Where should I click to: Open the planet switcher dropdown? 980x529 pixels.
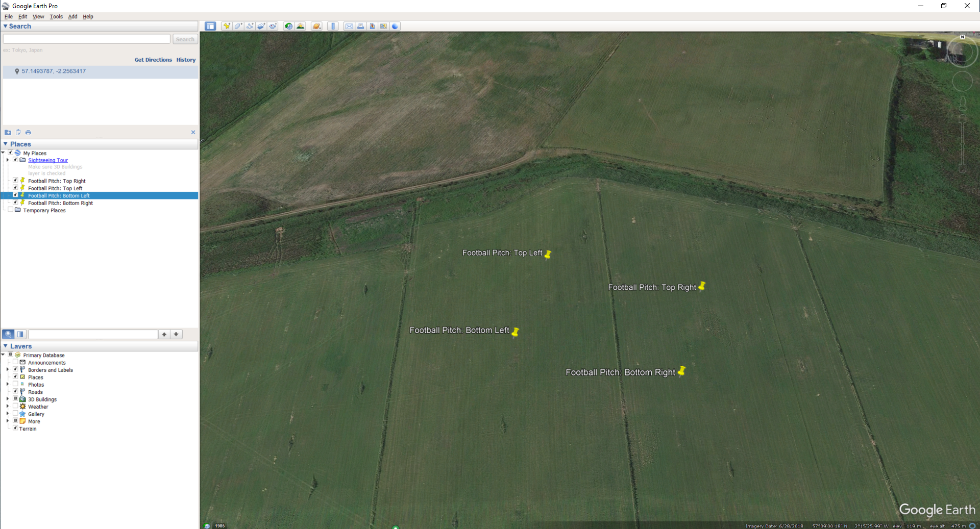316,26
